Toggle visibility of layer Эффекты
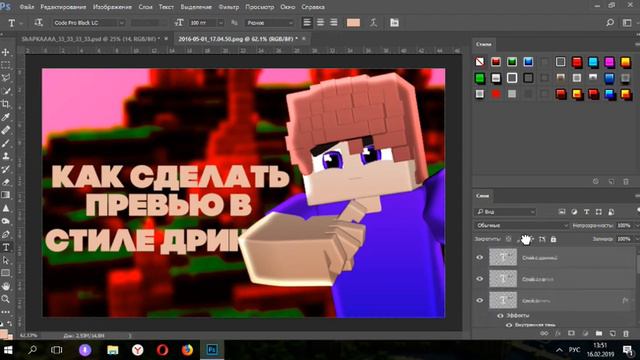Image resolution: width=640 pixels, height=360 pixels. 500,316
